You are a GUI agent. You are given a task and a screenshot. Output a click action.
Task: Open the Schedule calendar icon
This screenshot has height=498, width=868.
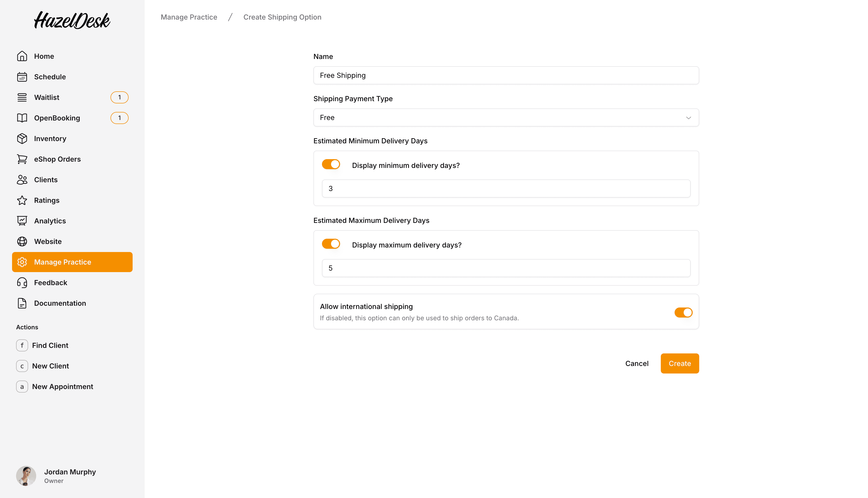(x=22, y=77)
